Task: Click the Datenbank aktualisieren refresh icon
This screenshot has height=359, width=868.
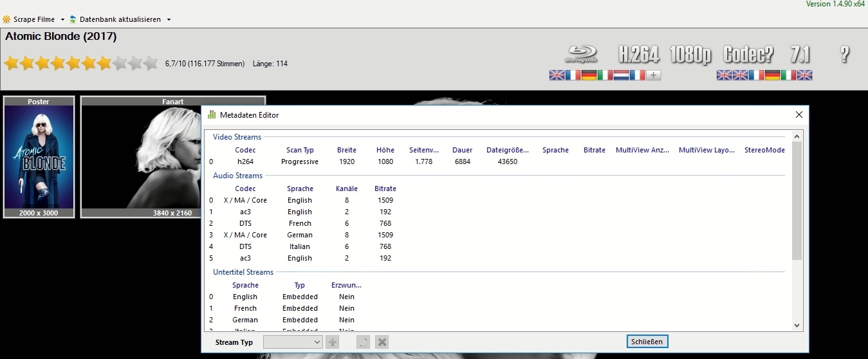Action: (73, 19)
